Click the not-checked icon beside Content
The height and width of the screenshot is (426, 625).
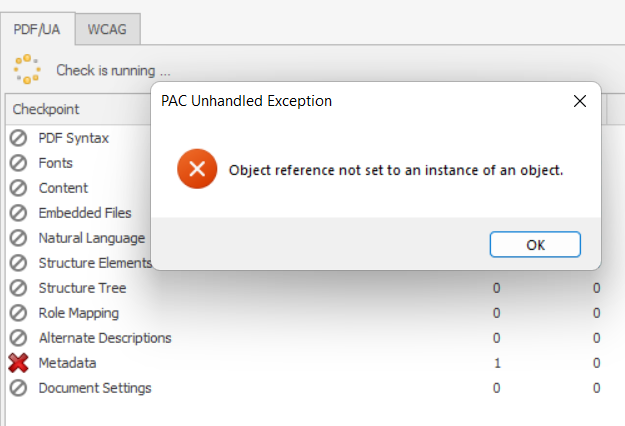click(x=18, y=188)
